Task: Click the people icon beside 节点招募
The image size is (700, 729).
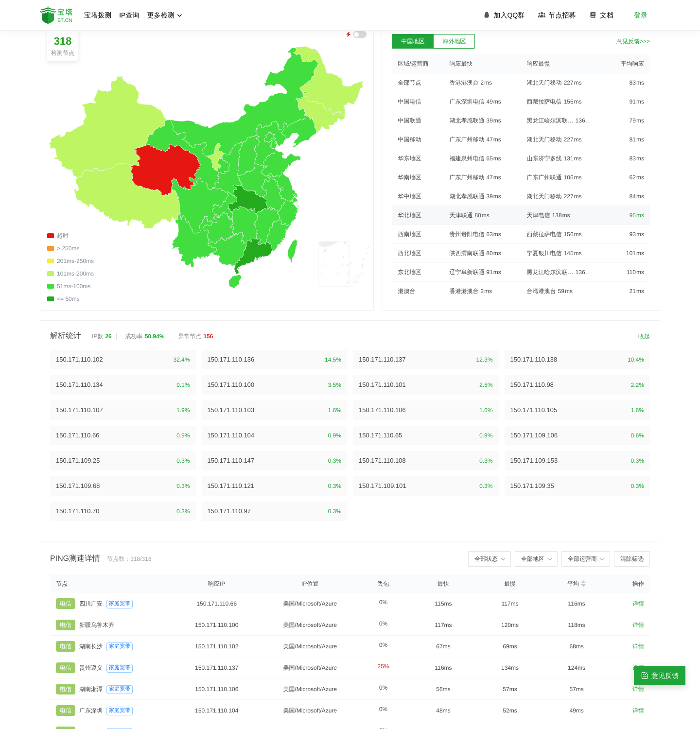Action: [542, 15]
